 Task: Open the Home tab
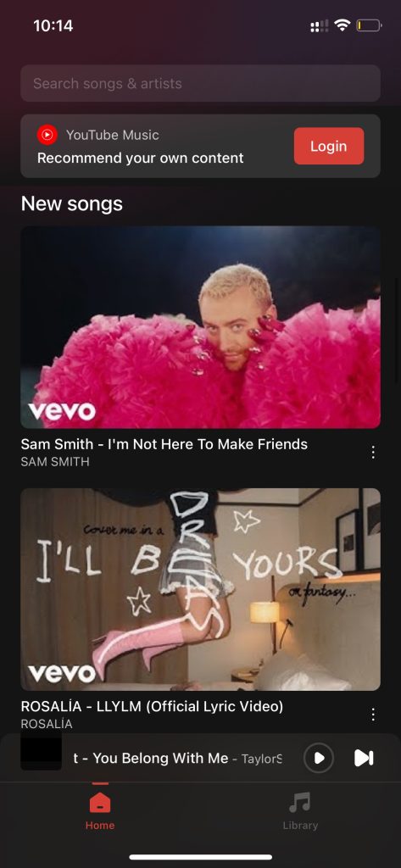[100, 810]
